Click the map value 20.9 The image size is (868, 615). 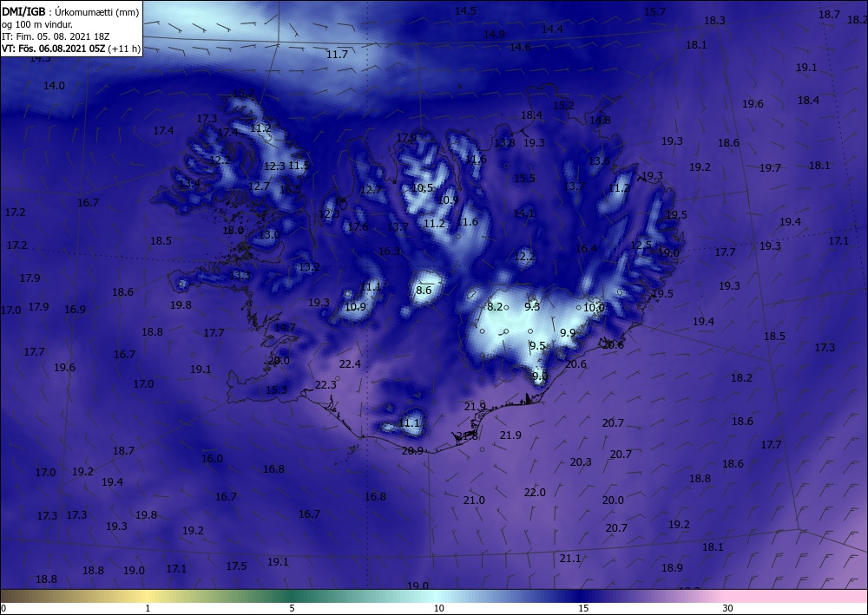point(412,451)
